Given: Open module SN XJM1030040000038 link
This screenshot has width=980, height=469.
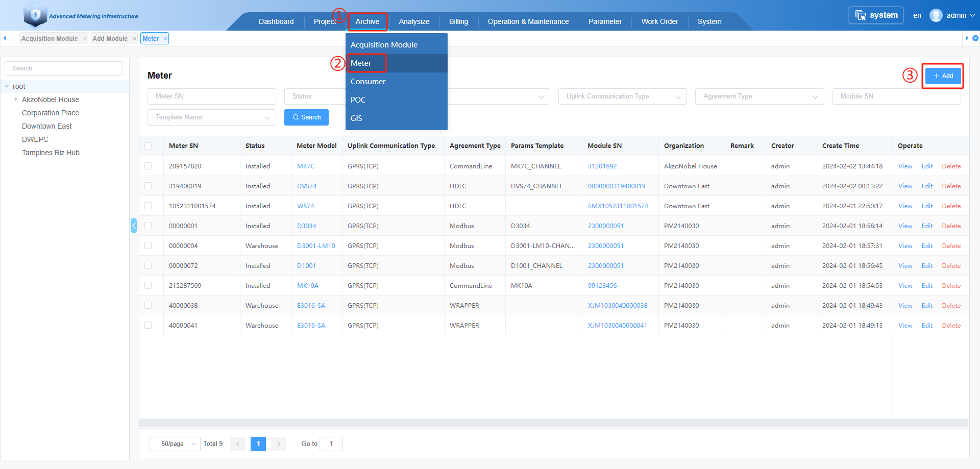Looking at the screenshot, I should [618, 305].
